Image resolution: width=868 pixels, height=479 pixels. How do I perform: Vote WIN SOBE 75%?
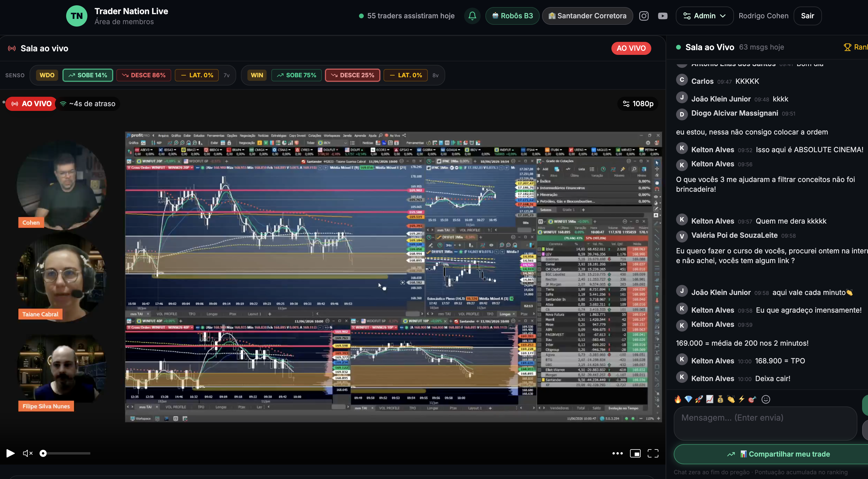(296, 75)
